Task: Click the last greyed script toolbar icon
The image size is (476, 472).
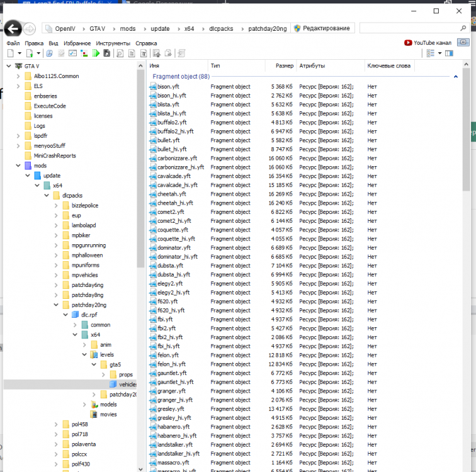Action: (181, 53)
